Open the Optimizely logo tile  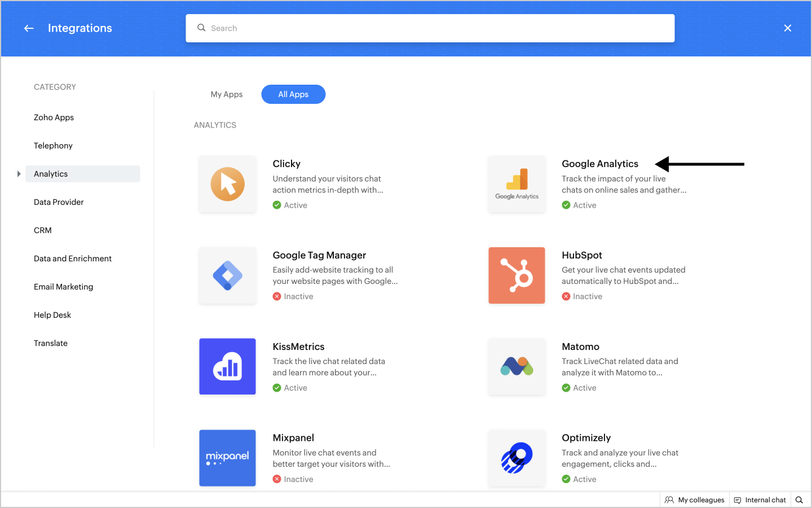click(x=517, y=458)
